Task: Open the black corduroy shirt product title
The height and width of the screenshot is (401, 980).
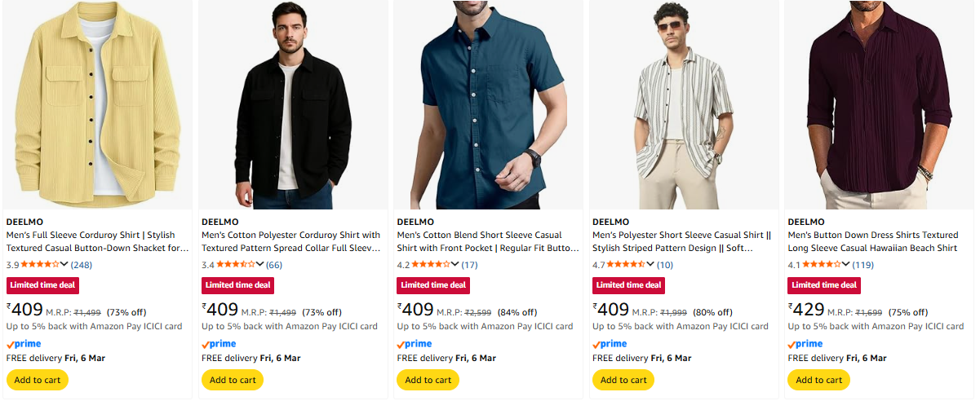Action: 290,241
